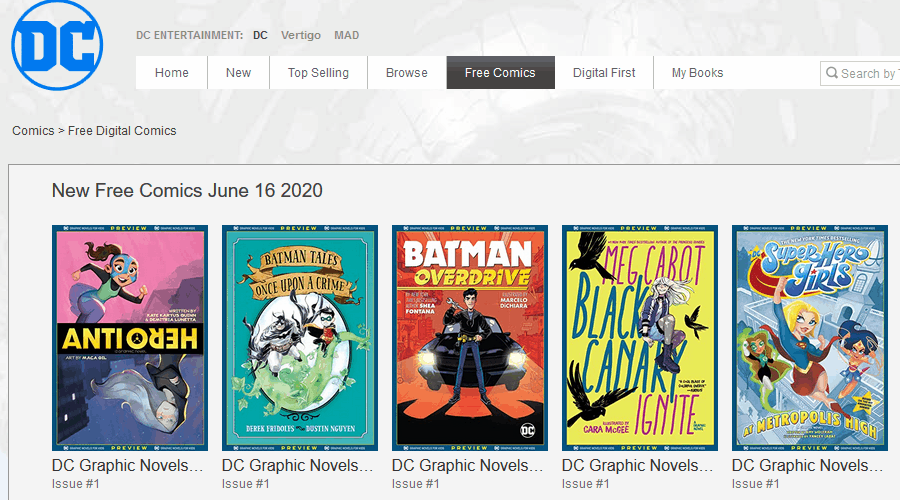
Task: Click the DC publisher link
Action: coord(260,35)
